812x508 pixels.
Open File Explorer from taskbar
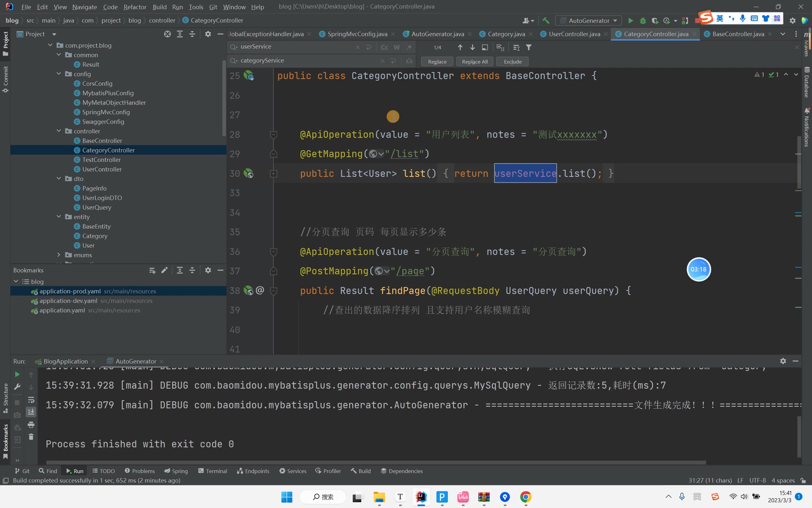379,497
